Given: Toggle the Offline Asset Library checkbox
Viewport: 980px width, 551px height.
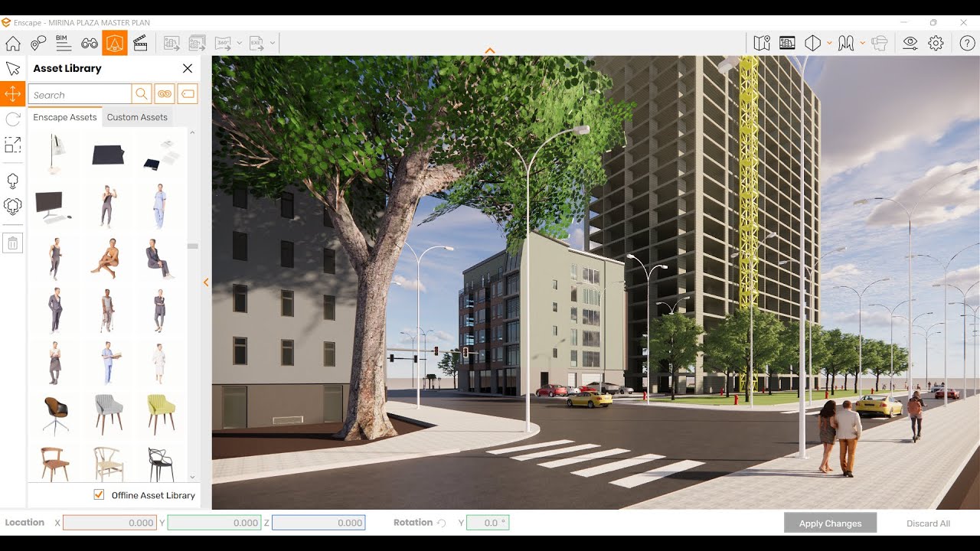Looking at the screenshot, I should coord(99,494).
